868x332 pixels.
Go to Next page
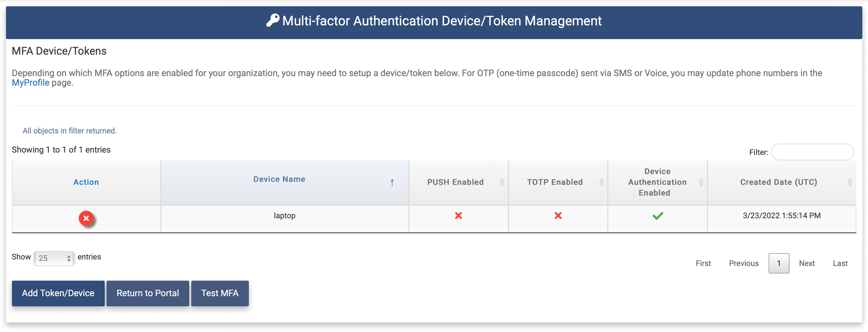click(807, 263)
